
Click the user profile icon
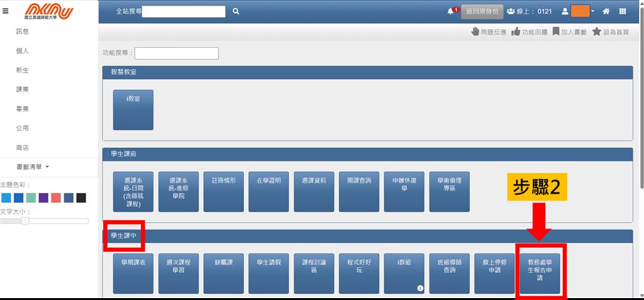[565, 11]
